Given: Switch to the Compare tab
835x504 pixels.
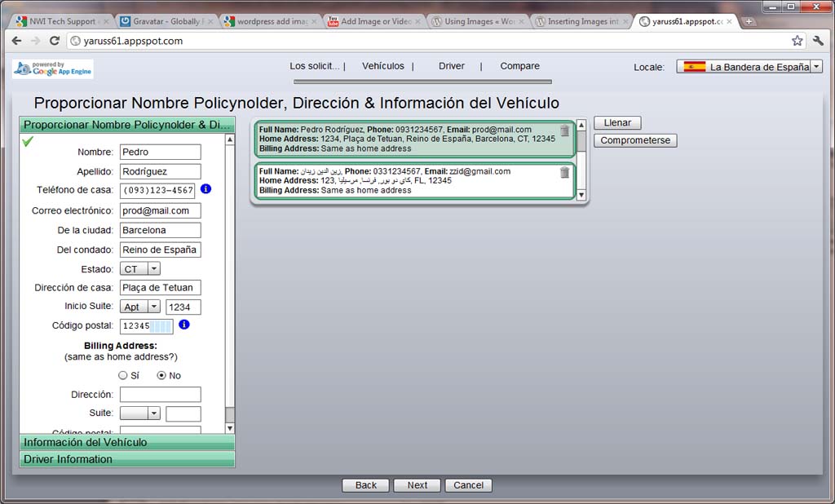Looking at the screenshot, I should click(519, 66).
